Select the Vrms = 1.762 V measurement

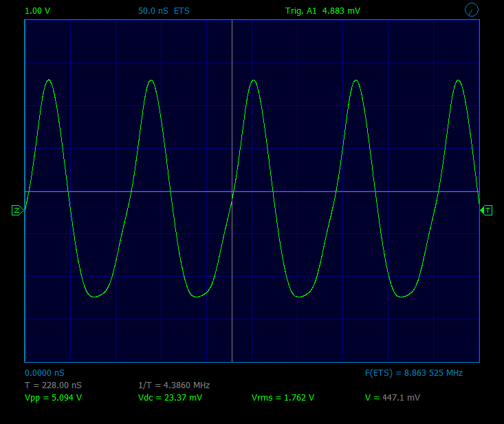(283, 398)
